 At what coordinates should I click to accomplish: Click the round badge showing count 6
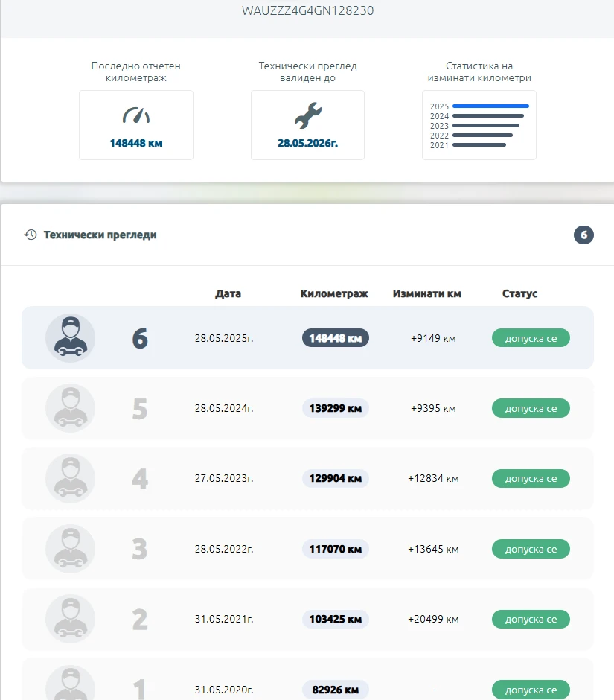[583, 235]
